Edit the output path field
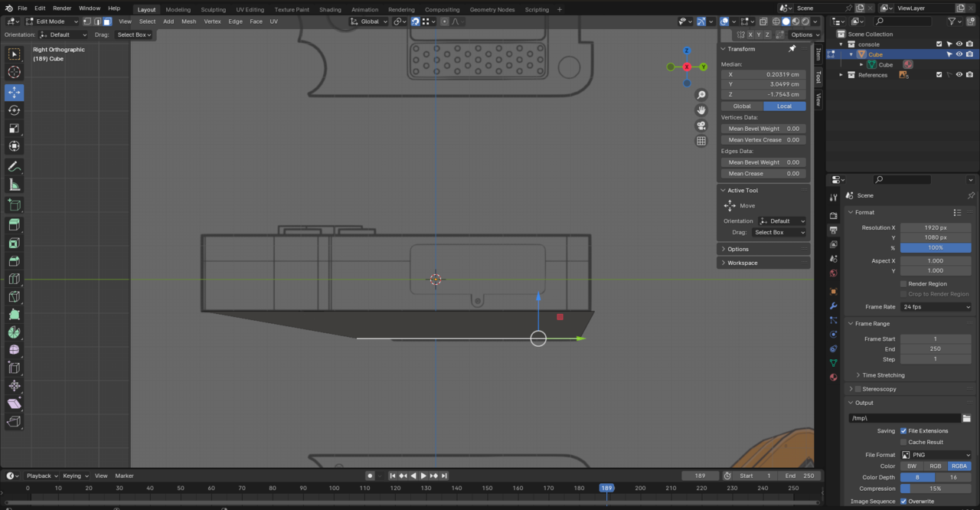This screenshot has height=510, width=980. click(903, 417)
